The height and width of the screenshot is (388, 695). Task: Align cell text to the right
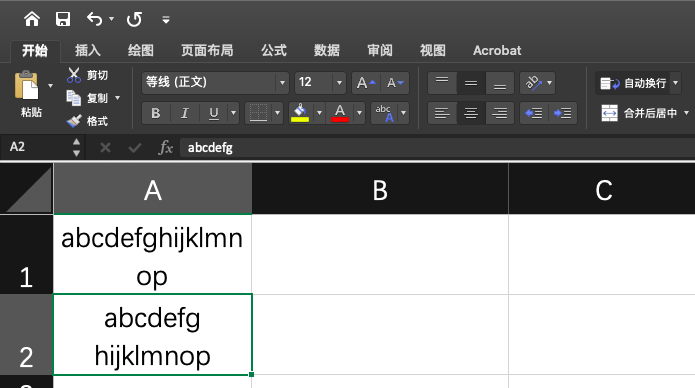pos(500,113)
